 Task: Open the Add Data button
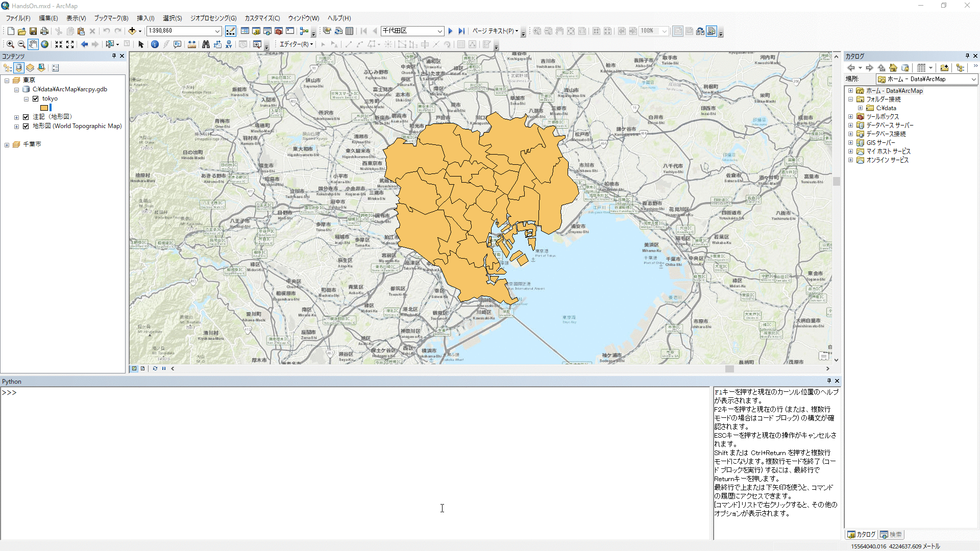click(132, 31)
